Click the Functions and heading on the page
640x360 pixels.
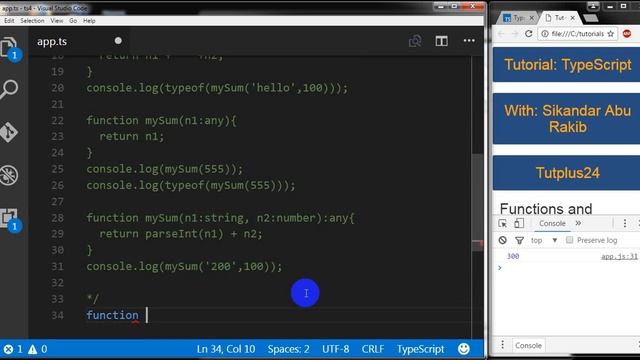tap(546, 209)
